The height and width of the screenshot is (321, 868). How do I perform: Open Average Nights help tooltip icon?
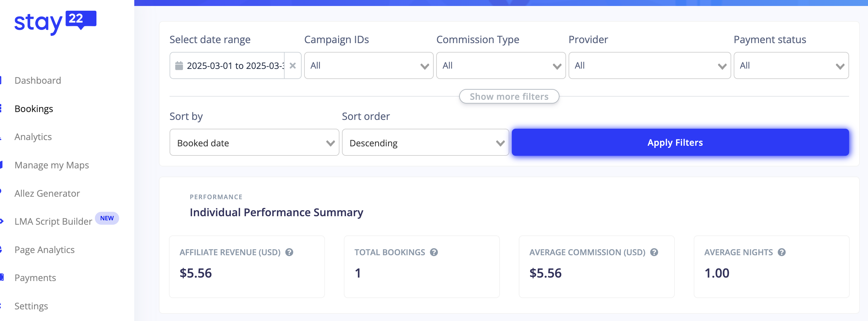[781, 252]
